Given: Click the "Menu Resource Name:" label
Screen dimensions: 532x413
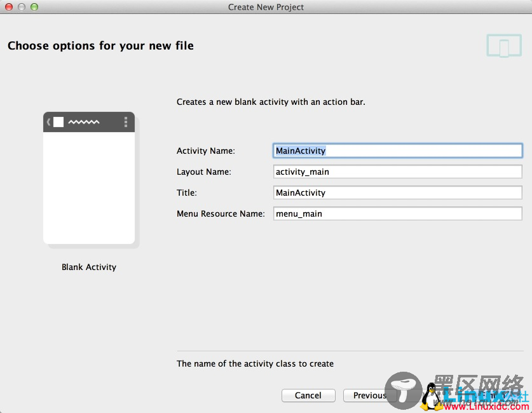Looking at the screenshot, I should click(x=221, y=214).
